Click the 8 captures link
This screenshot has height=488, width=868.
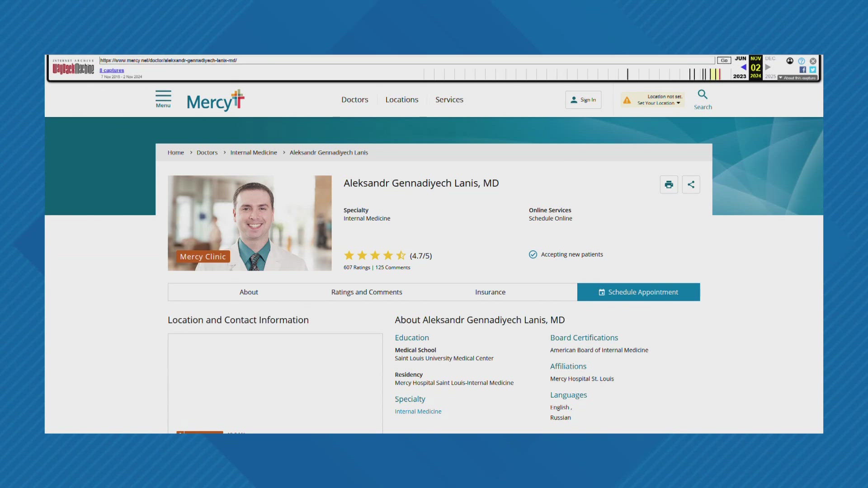point(112,70)
